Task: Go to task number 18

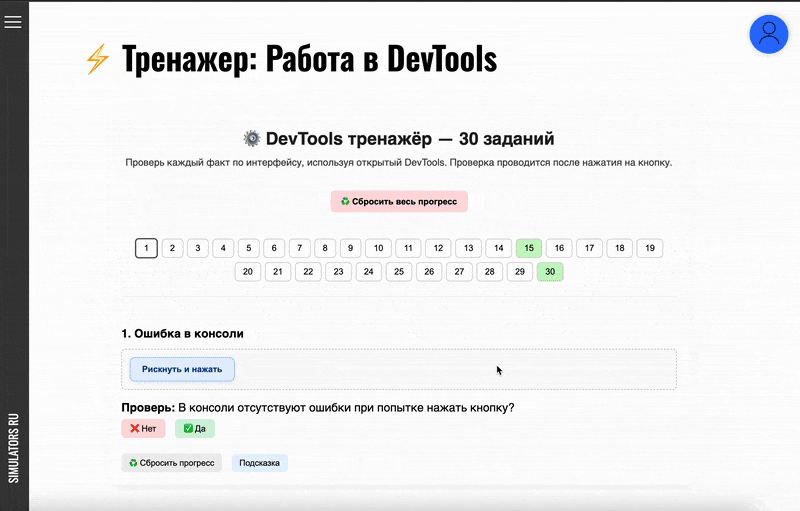Action: [x=619, y=248]
